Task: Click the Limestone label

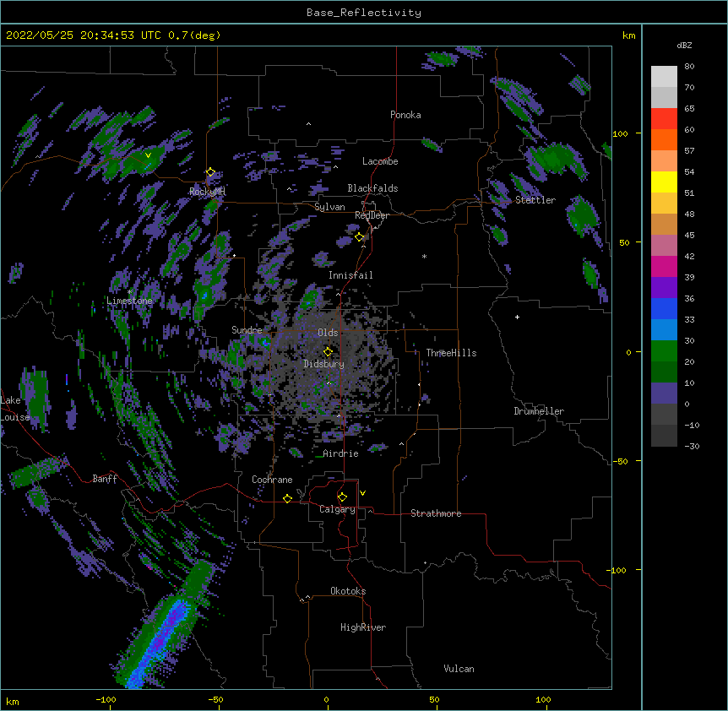Action: click(129, 301)
